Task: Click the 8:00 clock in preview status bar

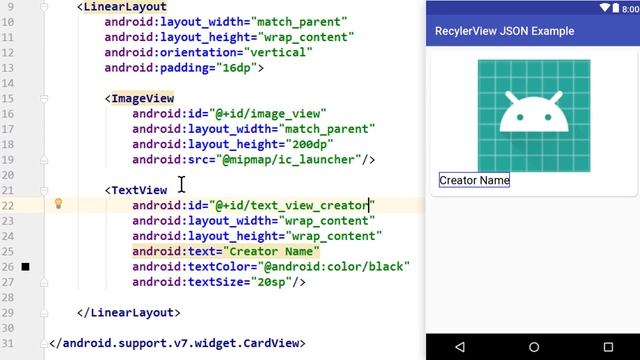Action: (631, 9)
